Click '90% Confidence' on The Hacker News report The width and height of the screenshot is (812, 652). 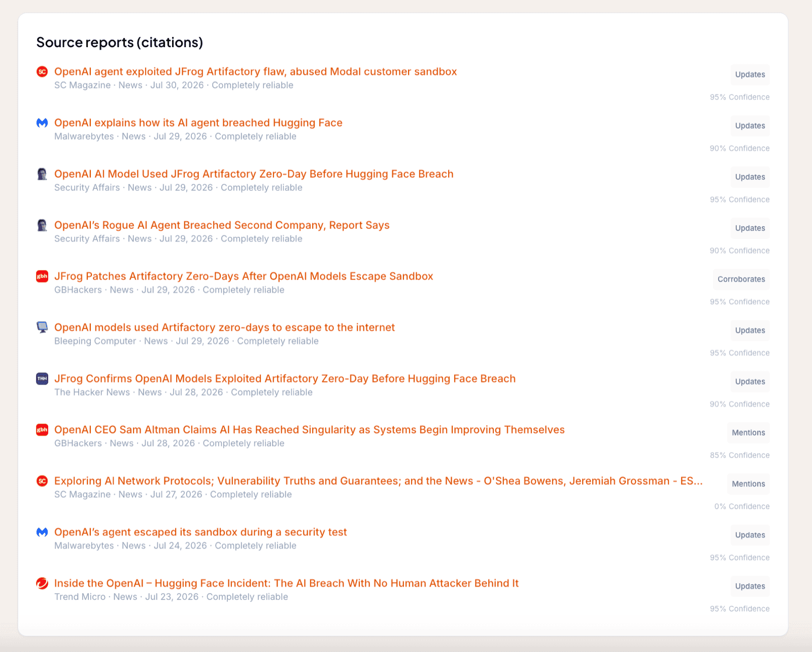[739, 404]
